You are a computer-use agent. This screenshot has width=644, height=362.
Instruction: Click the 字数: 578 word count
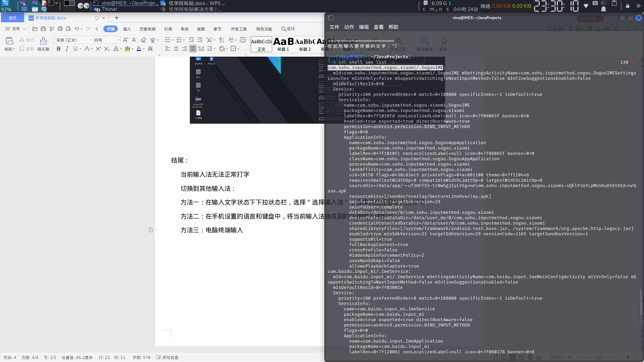(x=141, y=357)
